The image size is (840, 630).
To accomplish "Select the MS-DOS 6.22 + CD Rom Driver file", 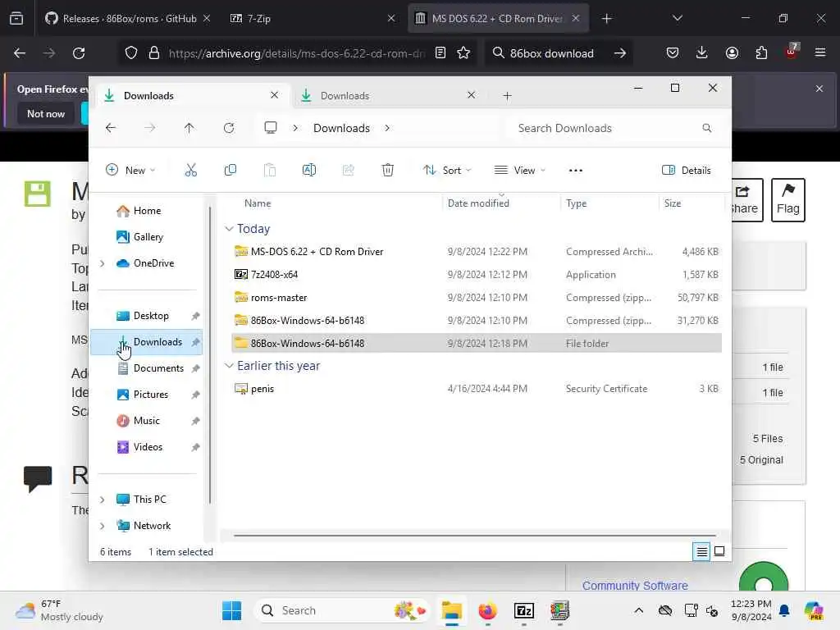I will 477,251.
